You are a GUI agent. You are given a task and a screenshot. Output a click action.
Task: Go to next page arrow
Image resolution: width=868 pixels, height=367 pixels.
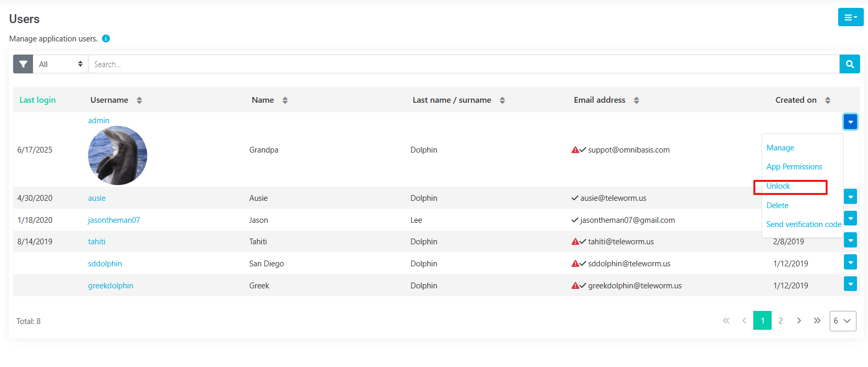(799, 320)
